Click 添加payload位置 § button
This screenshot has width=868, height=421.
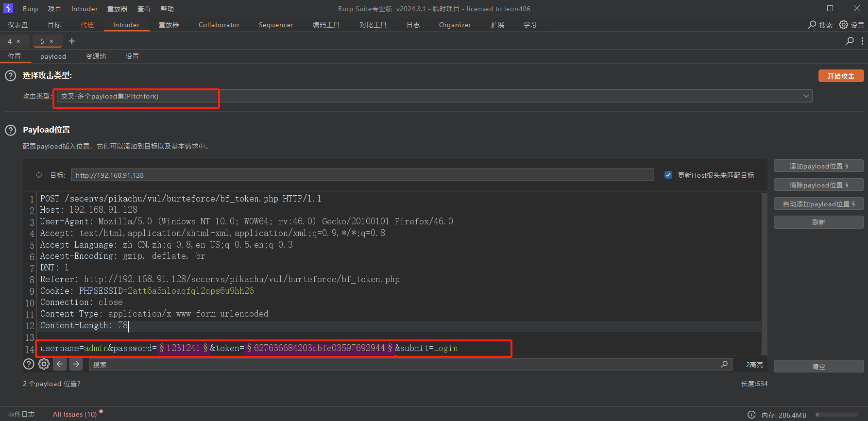(818, 166)
